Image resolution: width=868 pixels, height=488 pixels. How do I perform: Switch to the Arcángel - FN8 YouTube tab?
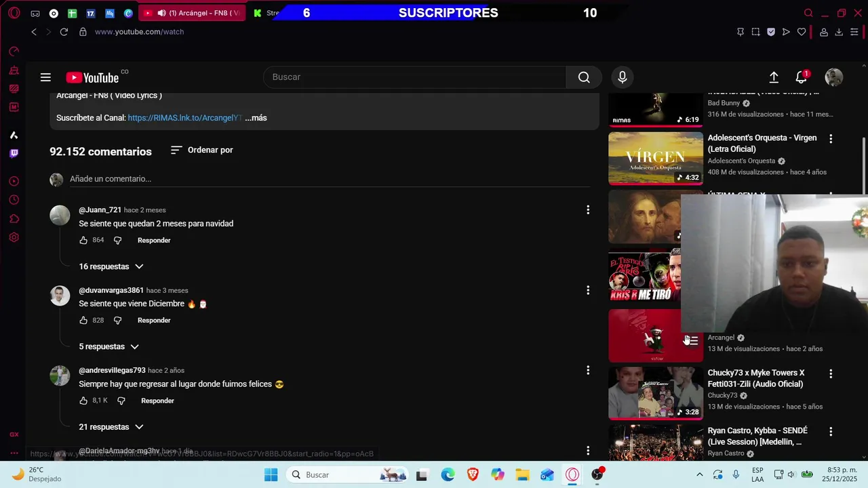click(x=192, y=13)
